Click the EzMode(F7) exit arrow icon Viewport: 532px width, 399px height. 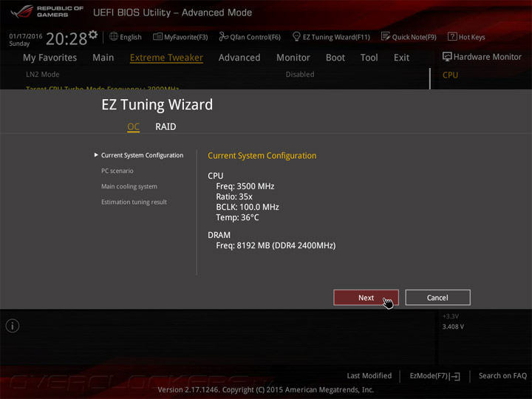coord(455,376)
